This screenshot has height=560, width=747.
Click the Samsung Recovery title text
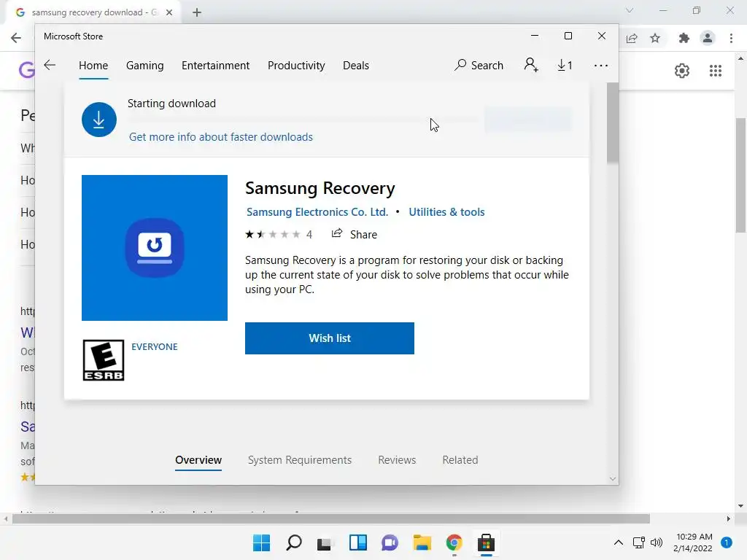(320, 188)
